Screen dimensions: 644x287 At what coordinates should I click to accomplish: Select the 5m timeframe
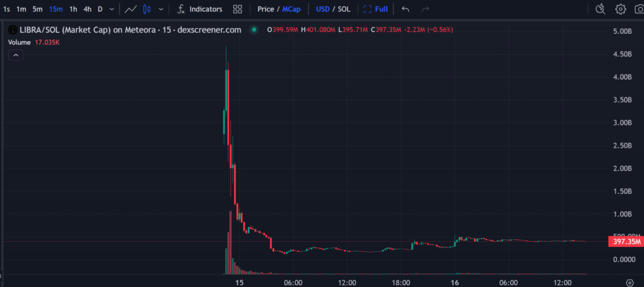tap(38, 9)
